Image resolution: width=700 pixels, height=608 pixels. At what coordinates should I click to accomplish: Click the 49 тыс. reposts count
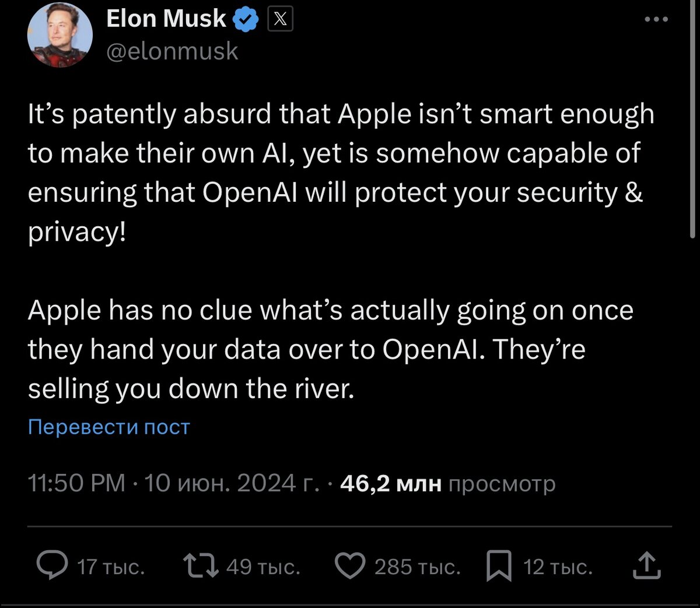[263, 567]
